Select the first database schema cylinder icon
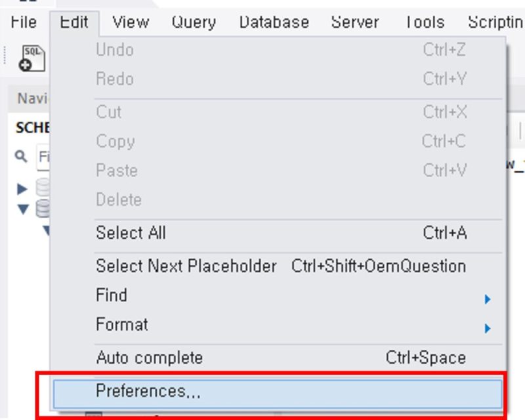The height and width of the screenshot is (420, 525). pos(41,186)
